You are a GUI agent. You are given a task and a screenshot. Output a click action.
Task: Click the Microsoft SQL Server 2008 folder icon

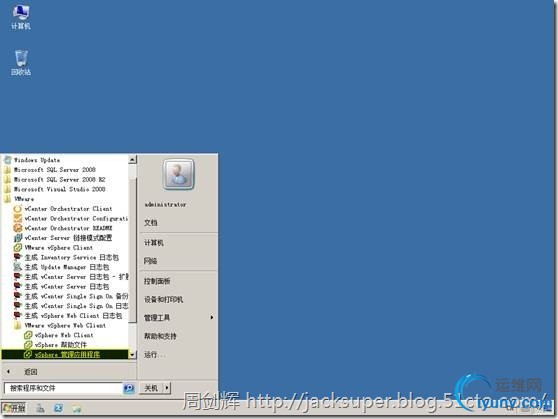click(8, 170)
